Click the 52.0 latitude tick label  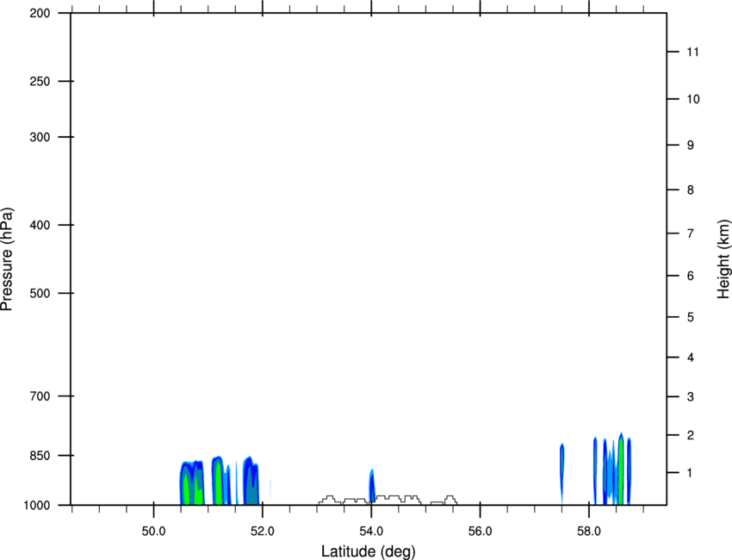point(263,532)
